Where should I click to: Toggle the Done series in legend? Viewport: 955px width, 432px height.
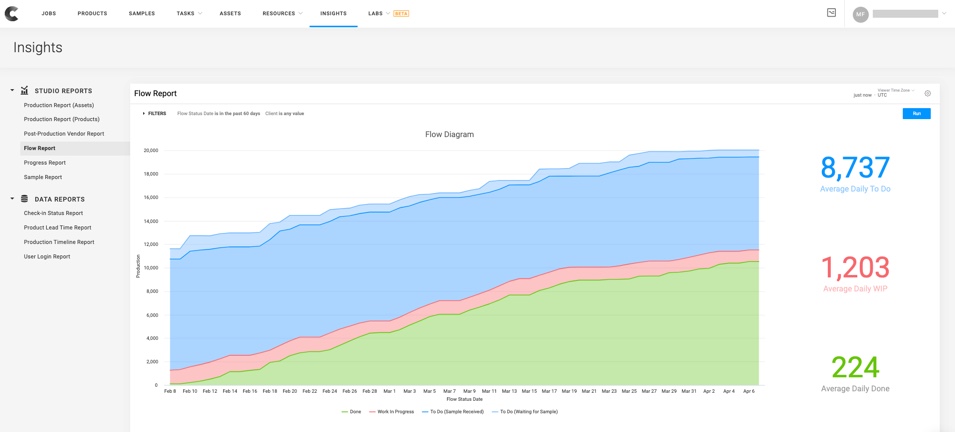(351, 412)
